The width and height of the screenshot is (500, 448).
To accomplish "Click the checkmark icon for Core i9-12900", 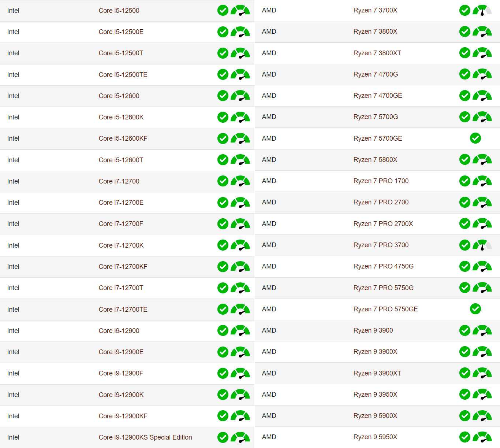I will (223, 331).
